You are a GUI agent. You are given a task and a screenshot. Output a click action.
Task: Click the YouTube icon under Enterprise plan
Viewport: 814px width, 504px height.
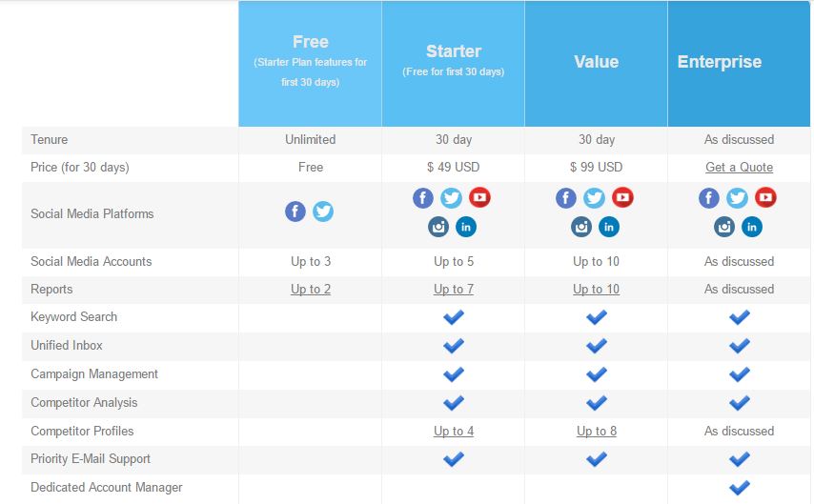pyautogui.click(x=765, y=197)
